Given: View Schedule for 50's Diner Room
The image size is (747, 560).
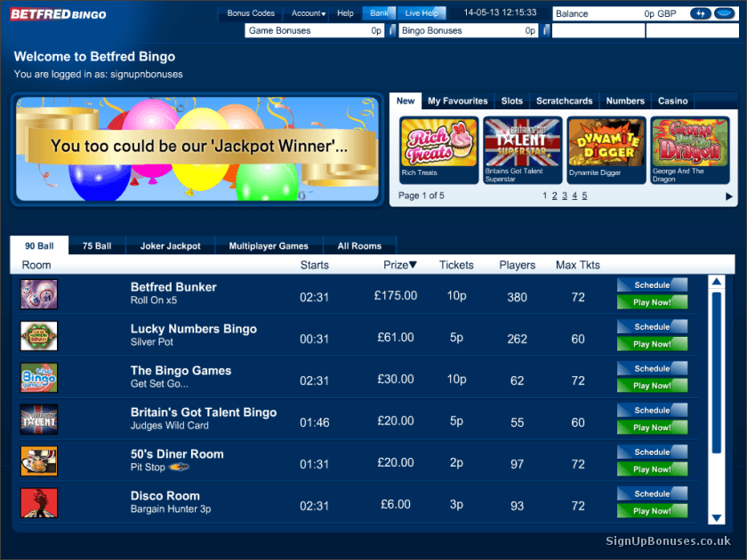Looking at the screenshot, I should coord(652,452).
